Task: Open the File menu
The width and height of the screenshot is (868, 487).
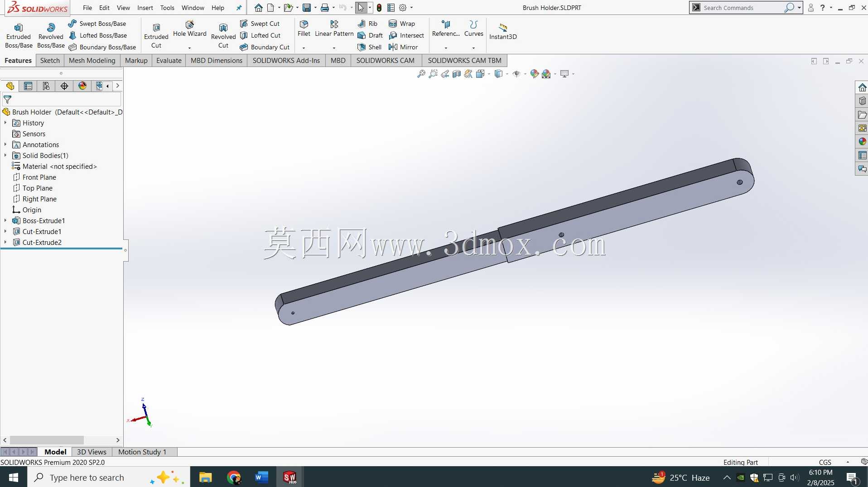Action: click(x=87, y=8)
